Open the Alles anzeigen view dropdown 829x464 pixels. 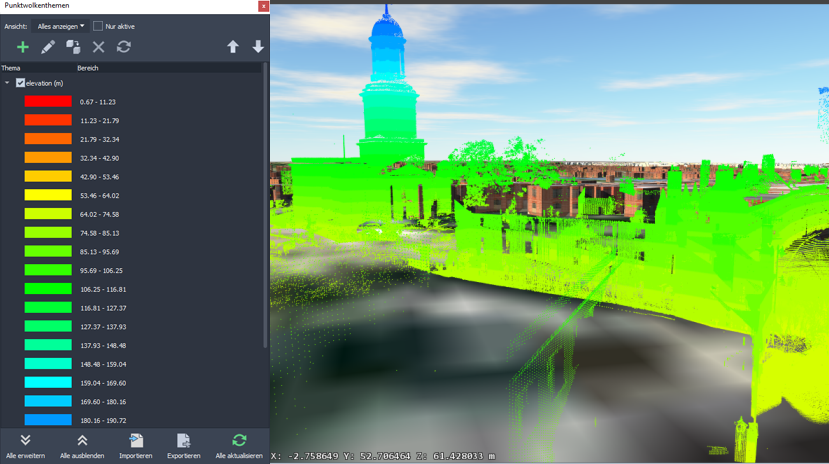tap(60, 26)
